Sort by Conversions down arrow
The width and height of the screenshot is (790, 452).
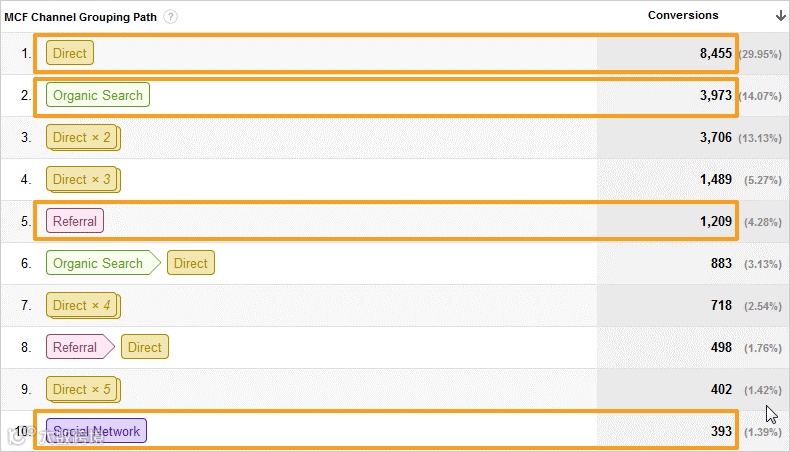coord(780,16)
